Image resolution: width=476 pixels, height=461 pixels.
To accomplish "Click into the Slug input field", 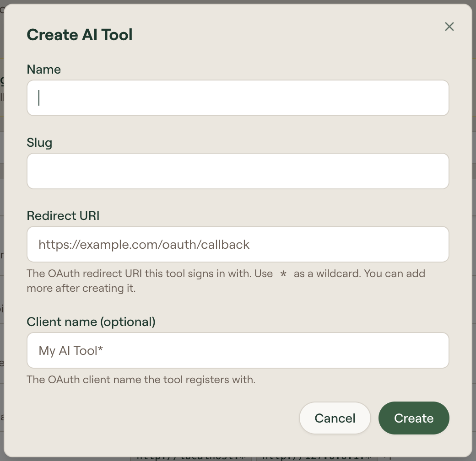I will pos(238,171).
